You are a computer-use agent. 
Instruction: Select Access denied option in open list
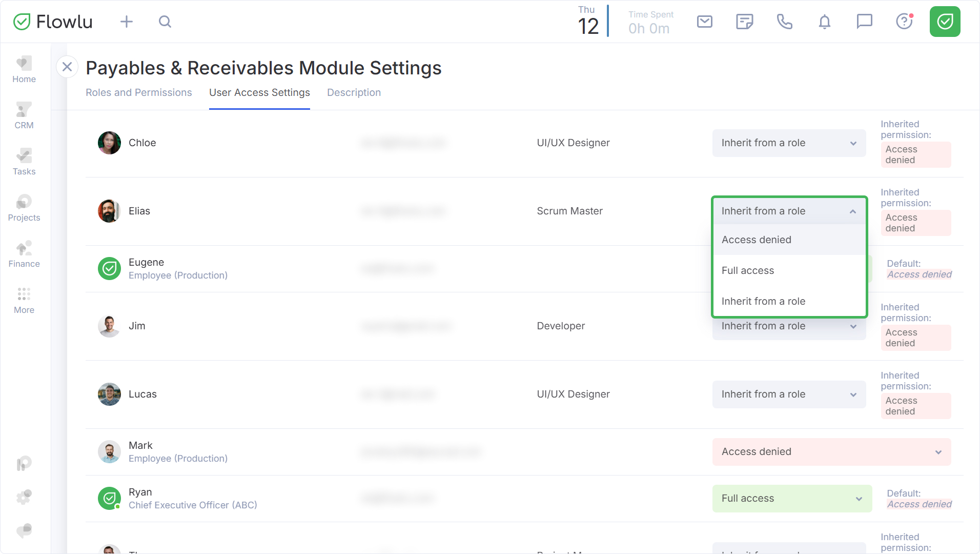click(x=757, y=240)
